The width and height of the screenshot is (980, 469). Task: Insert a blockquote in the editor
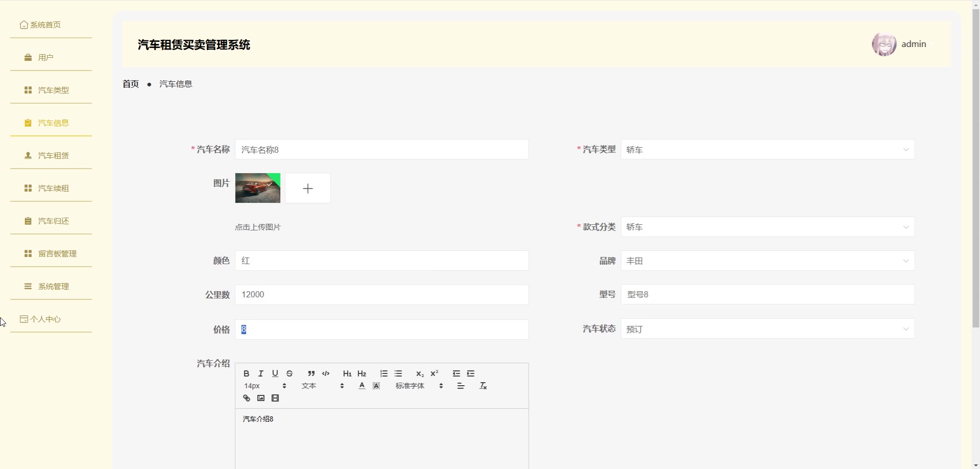[311, 373]
